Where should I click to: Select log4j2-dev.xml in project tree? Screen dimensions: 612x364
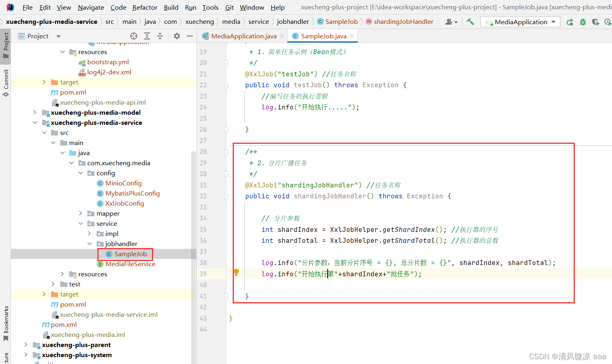109,72
